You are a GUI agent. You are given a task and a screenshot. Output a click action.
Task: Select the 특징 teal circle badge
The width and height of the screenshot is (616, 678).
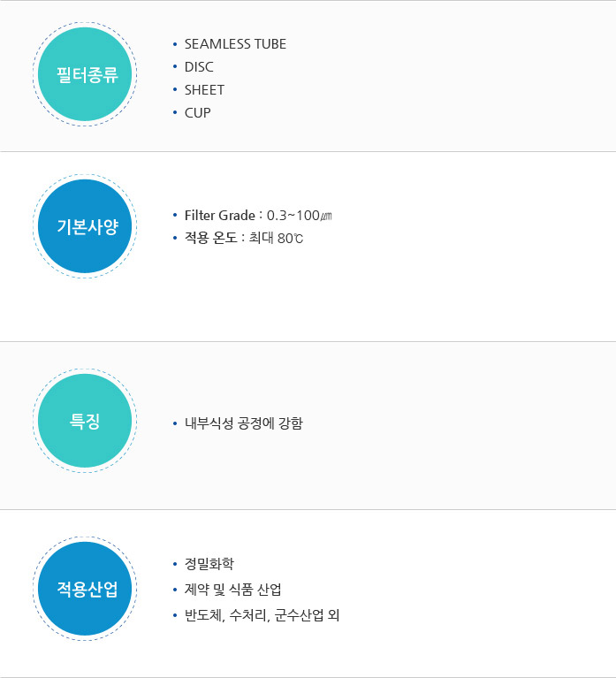coord(85,421)
